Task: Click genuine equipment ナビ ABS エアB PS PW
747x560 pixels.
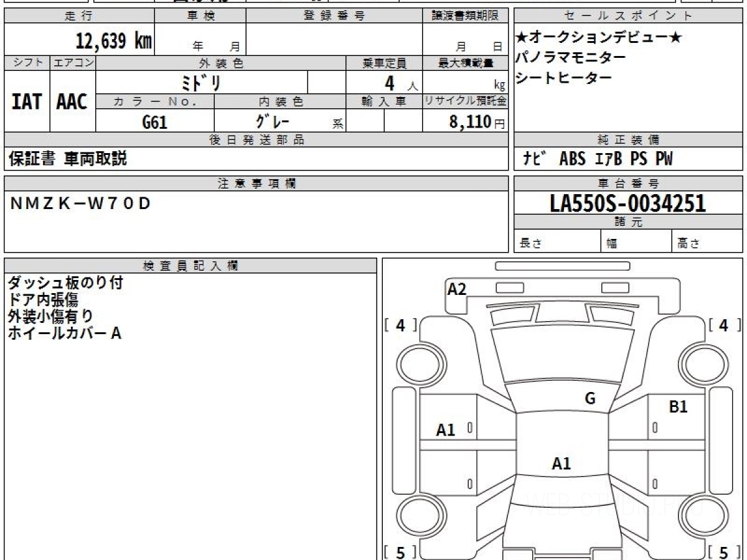Action: [x=598, y=159]
